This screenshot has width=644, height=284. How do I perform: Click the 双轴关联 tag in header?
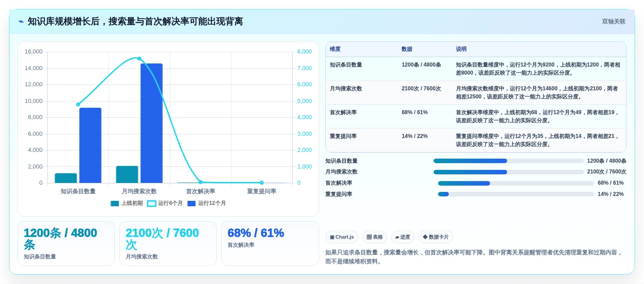[x=613, y=22]
